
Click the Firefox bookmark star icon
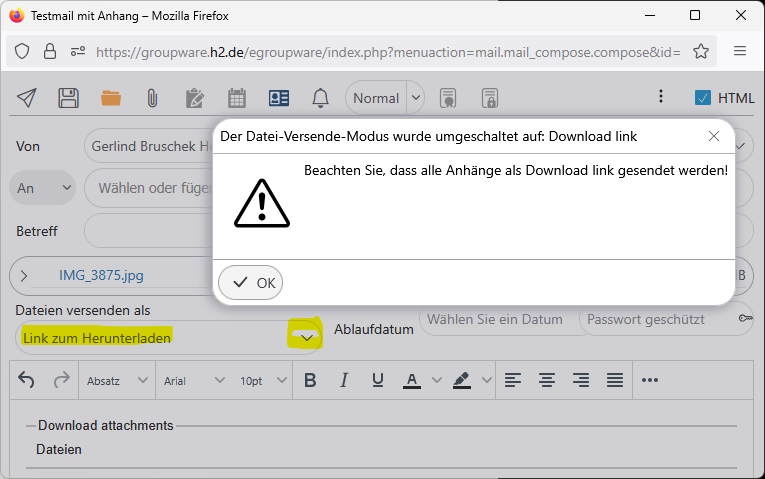(701, 51)
